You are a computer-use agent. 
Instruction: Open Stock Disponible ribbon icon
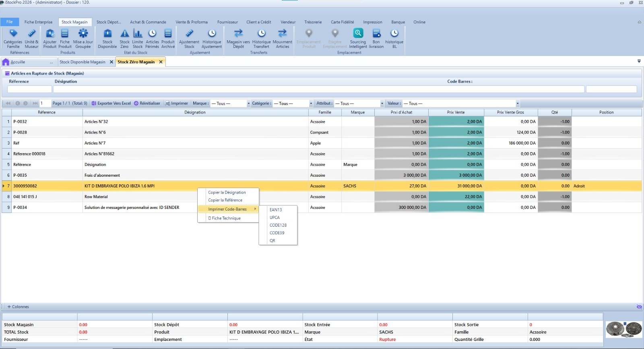(x=107, y=39)
